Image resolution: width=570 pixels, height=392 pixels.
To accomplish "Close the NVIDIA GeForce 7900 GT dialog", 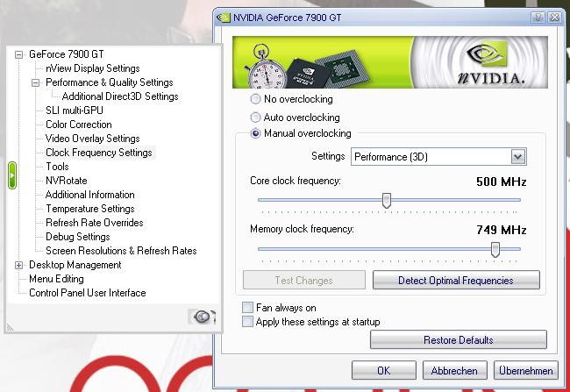I will pyautogui.click(x=554, y=17).
